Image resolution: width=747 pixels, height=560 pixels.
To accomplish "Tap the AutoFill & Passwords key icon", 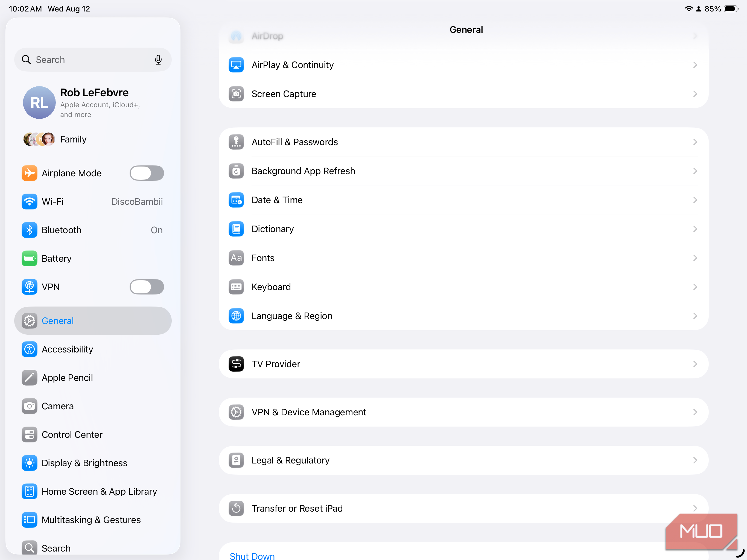I will point(236,142).
